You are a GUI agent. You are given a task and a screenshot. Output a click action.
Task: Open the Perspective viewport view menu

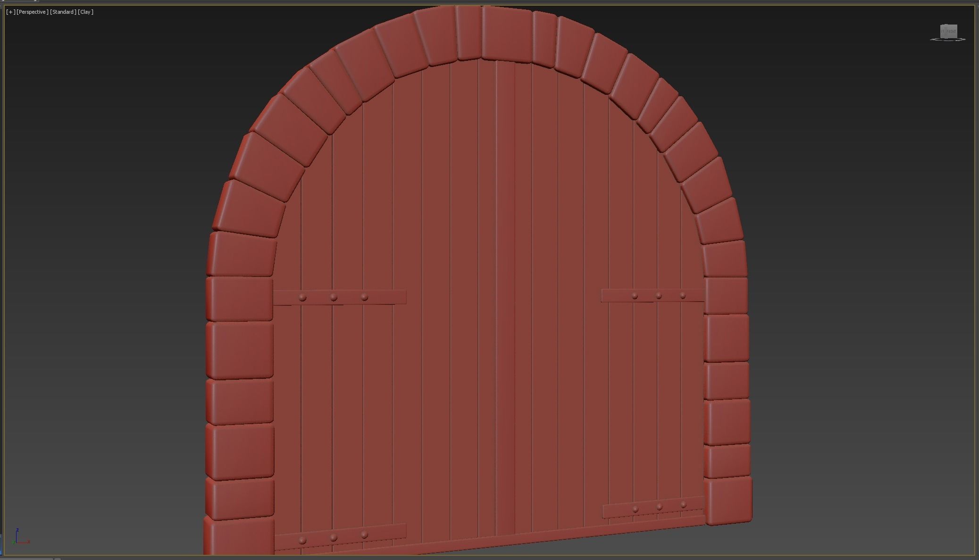tap(33, 12)
